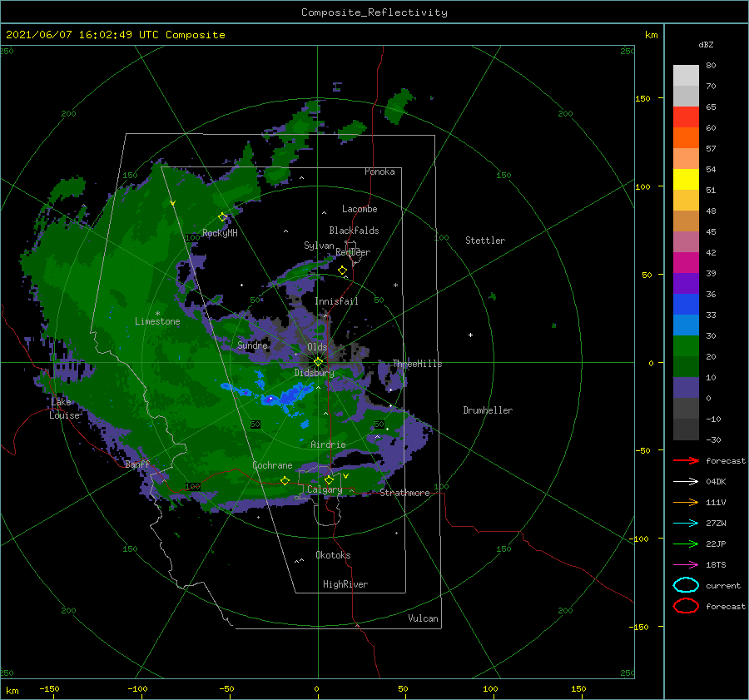This screenshot has width=749, height=700.
Task: Select the Vulcan label
Action: pyautogui.click(x=423, y=618)
